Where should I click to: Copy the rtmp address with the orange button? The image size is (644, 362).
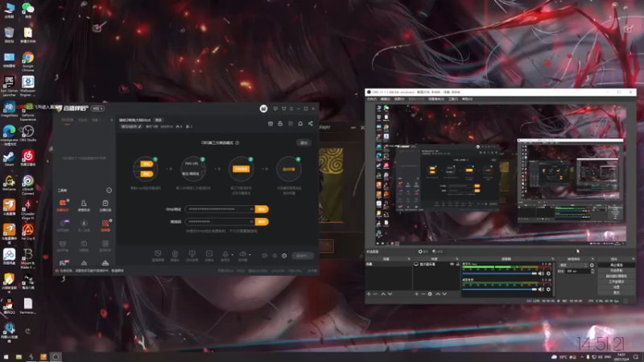(x=262, y=209)
